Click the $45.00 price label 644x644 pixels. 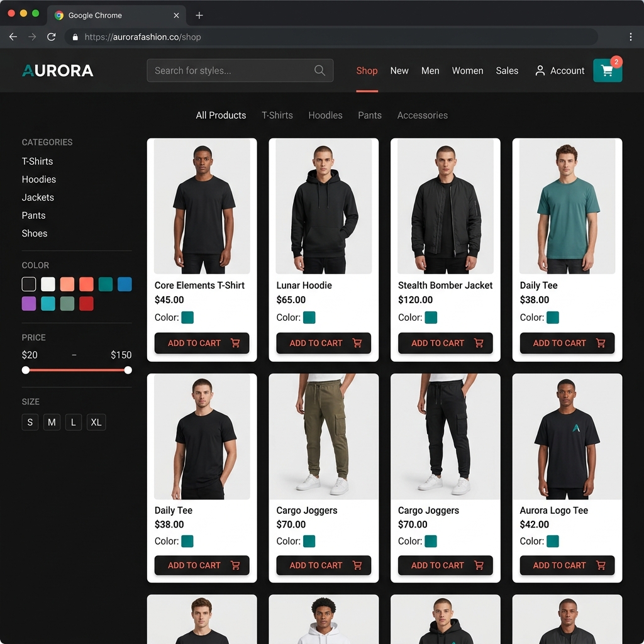point(169,300)
